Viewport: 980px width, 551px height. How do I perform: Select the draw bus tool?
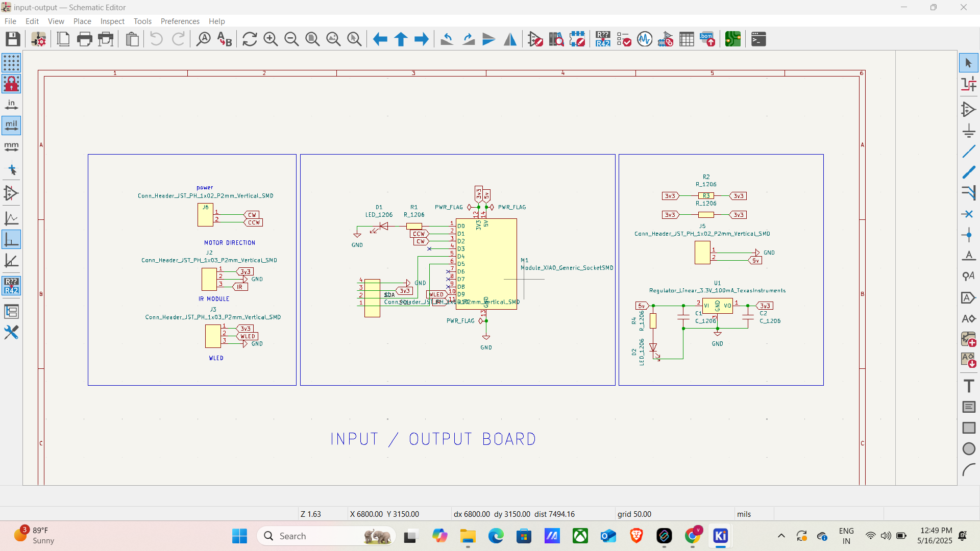pyautogui.click(x=969, y=172)
